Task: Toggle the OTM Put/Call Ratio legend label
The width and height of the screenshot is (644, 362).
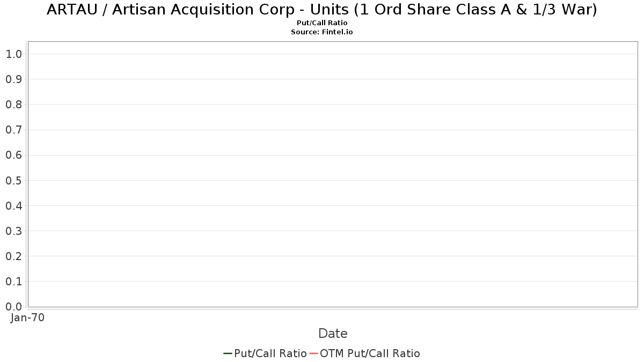Action: click(370, 353)
